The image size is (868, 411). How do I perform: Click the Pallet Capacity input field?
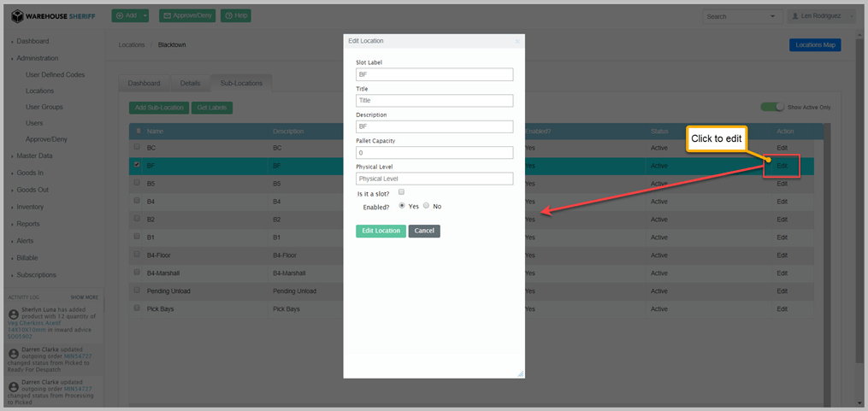[434, 153]
